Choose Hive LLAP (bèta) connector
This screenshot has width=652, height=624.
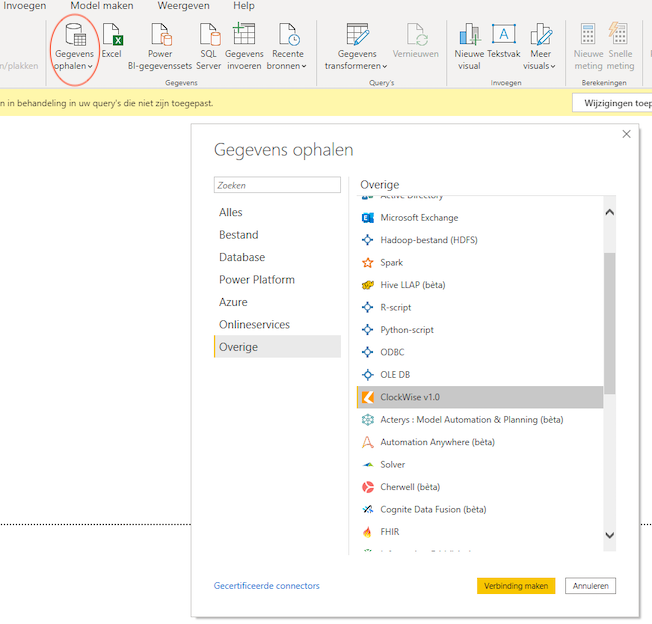coord(480,285)
